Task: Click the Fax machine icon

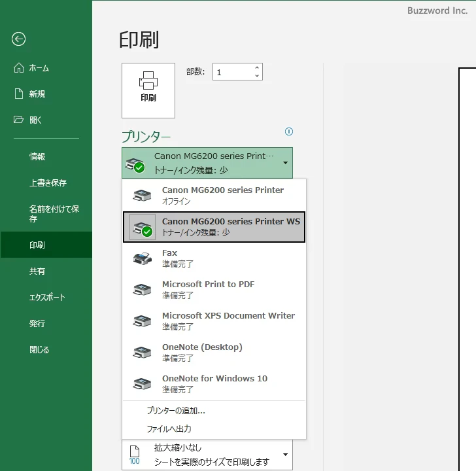Action: tap(142, 258)
